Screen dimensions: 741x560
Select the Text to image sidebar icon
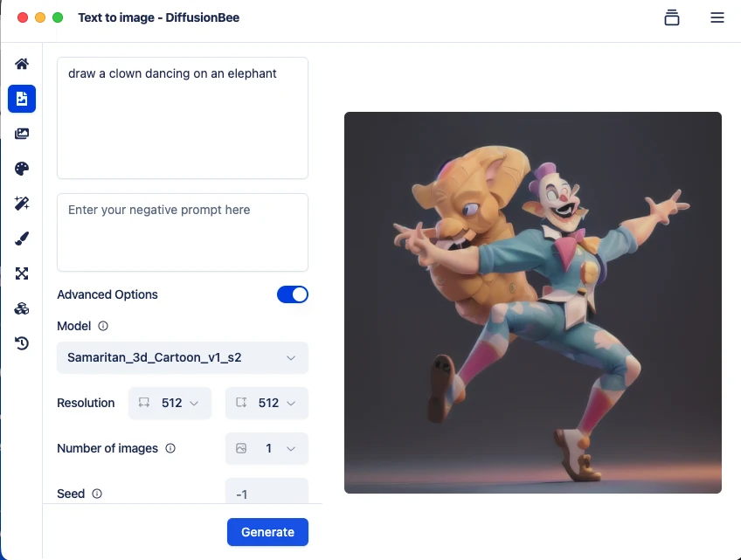(22, 99)
